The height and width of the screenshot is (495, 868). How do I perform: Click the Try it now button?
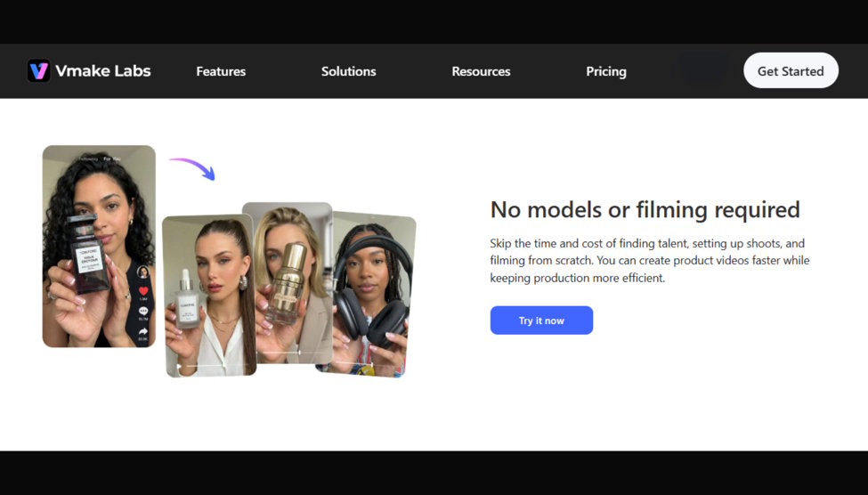[541, 320]
